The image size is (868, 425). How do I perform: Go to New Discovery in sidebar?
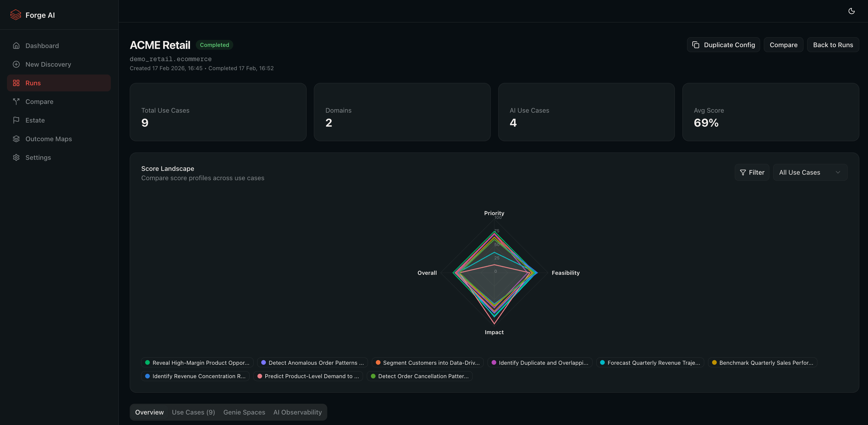click(59, 64)
